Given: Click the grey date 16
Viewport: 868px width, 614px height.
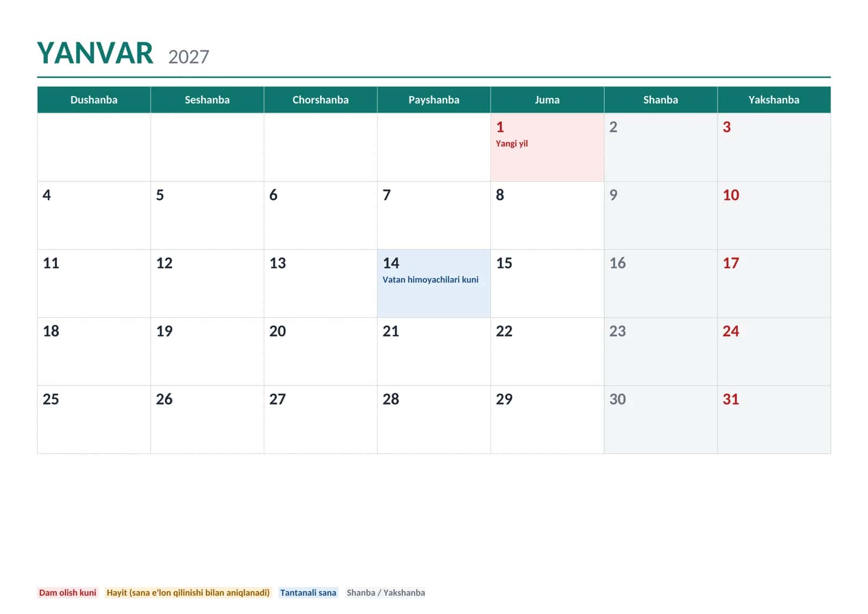Looking at the screenshot, I should point(617,263).
